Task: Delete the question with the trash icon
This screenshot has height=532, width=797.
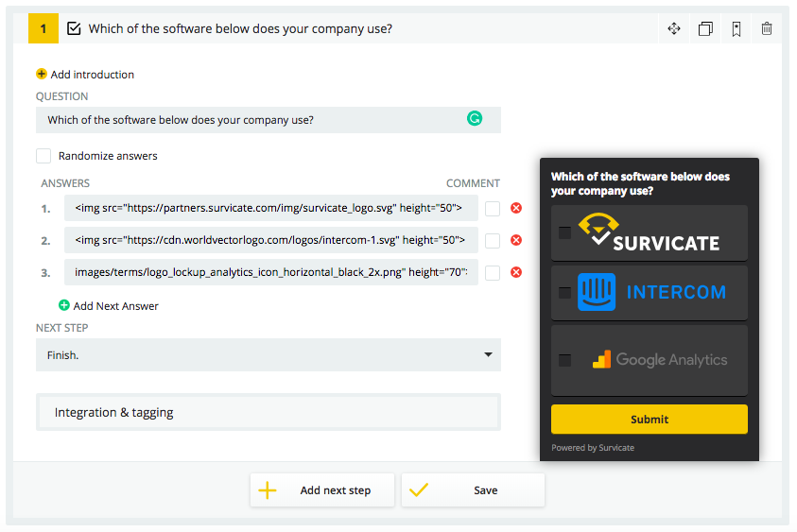Action: point(767,28)
